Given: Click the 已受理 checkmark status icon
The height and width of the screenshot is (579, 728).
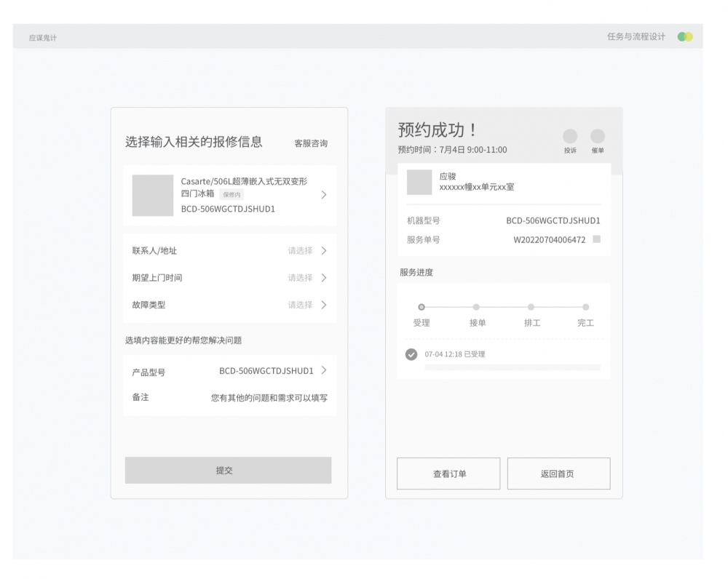Looking at the screenshot, I should point(411,354).
